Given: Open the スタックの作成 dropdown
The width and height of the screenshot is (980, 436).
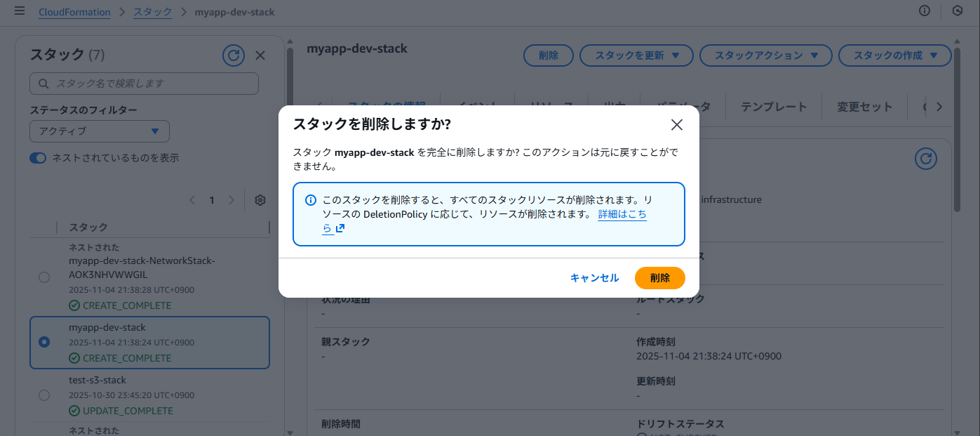Looking at the screenshot, I should 894,55.
